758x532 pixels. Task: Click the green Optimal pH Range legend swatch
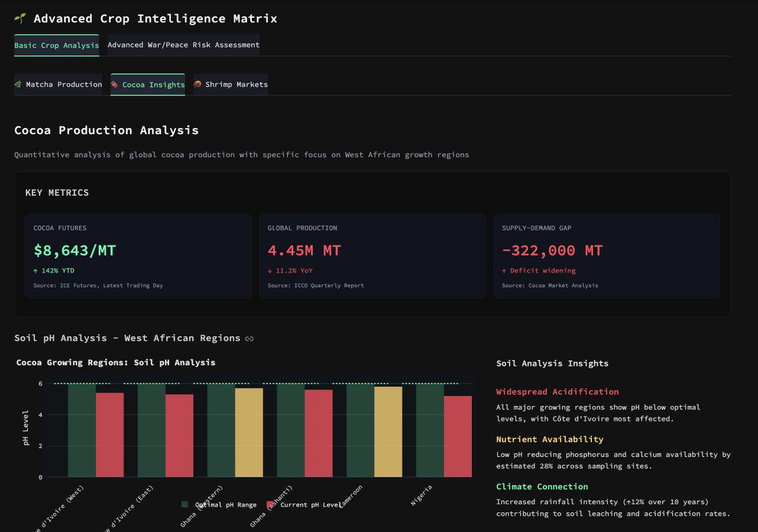185,505
